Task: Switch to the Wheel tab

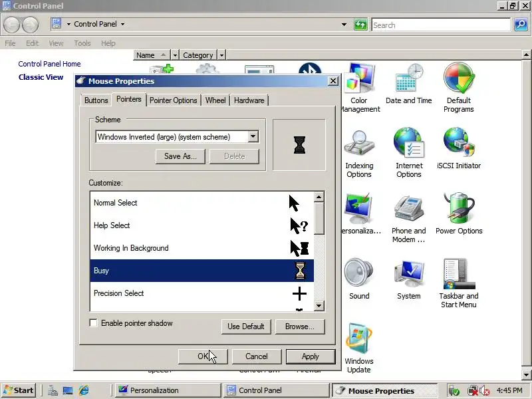Action: 215,100
